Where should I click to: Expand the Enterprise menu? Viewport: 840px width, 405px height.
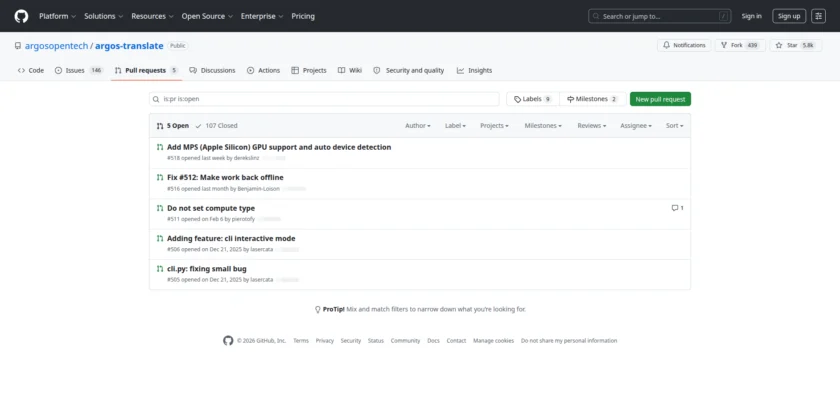262,16
